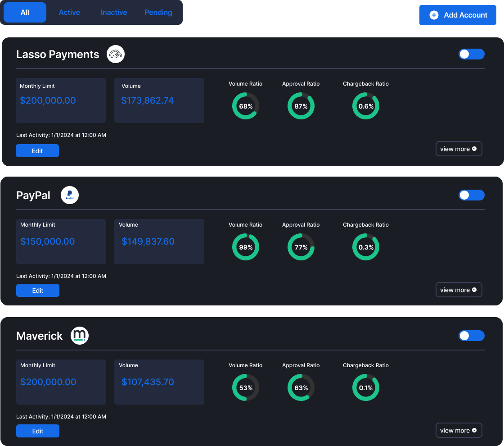Click the $150,000.00 monthly limit value
Screen dimensions: 504x446
[48, 241]
